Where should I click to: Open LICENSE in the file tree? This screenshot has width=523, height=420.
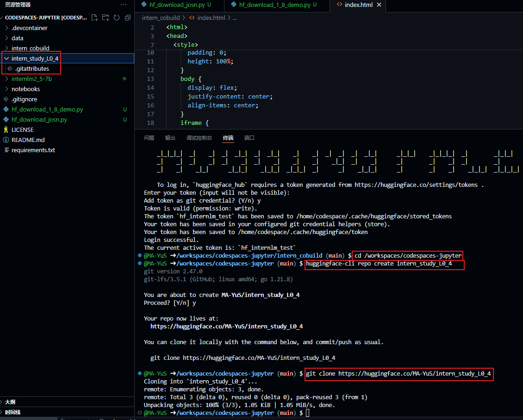click(22, 130)
